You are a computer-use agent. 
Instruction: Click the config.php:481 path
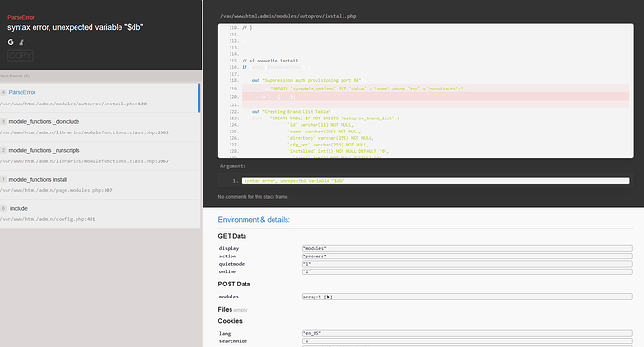point(48,219)
